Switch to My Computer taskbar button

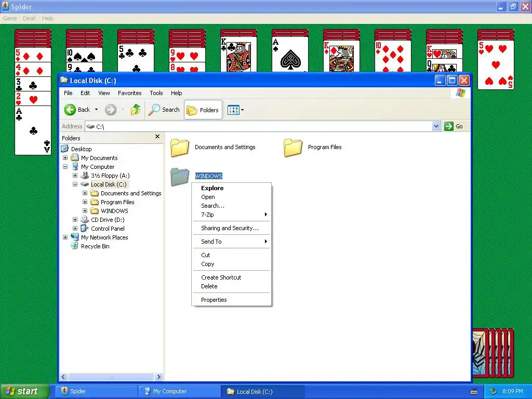179,391
